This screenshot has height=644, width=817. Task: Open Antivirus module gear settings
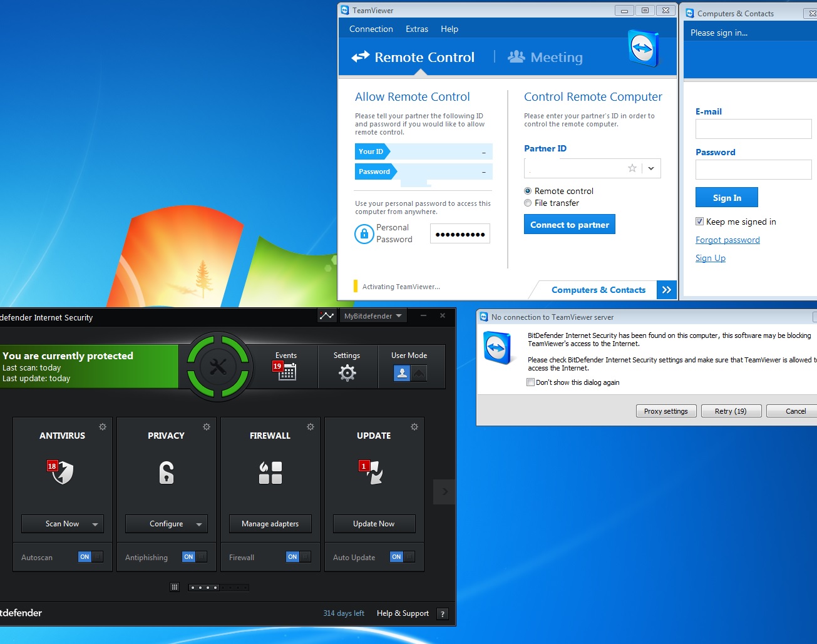[103, 427]
